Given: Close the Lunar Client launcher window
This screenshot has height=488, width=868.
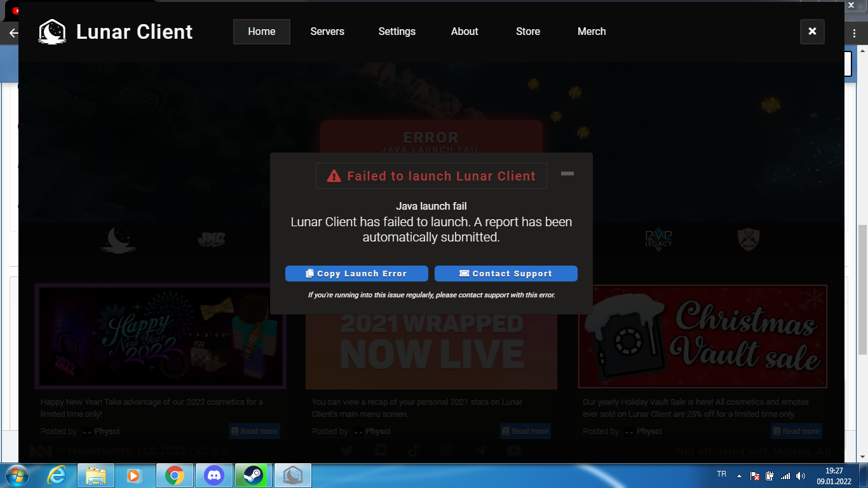Looking at the screenshot, I should (812, 31).
